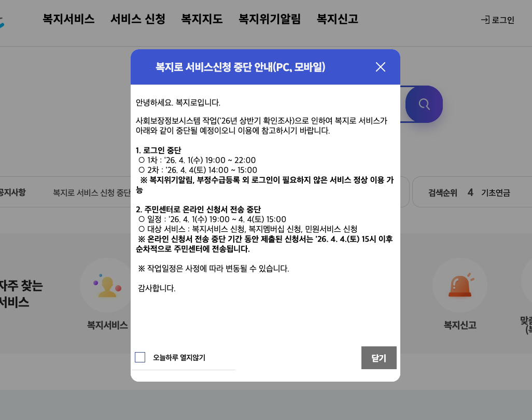Click the 기초연금 search ranking keyword
532x420 pixels.
pyautogui.click(x=495, y=193)
